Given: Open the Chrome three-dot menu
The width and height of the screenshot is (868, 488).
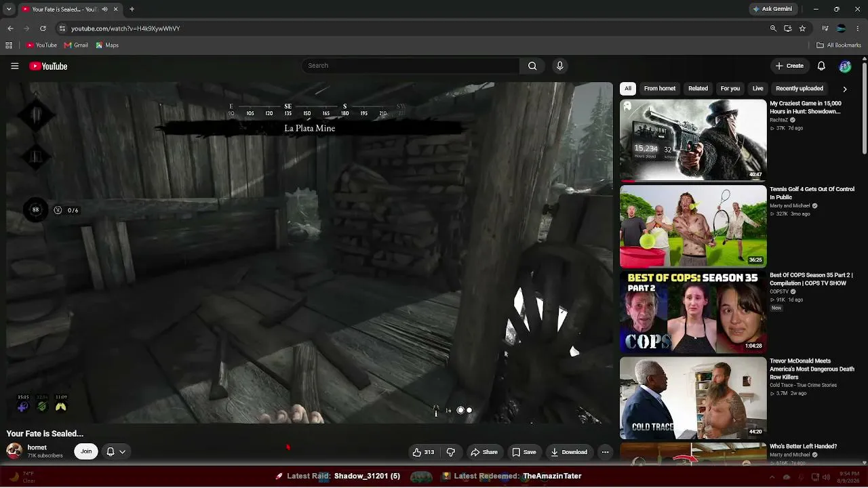Looking at the screenshot, I should (858, 28).
